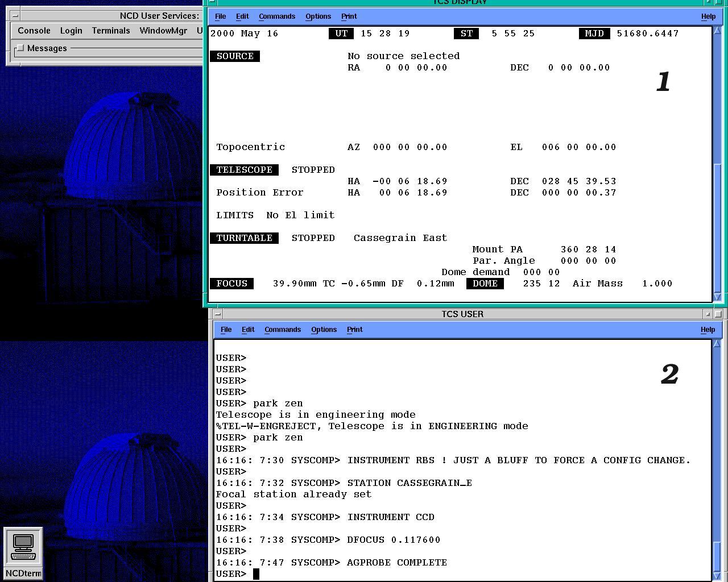Viewport: 728px width, 582px height.
Task: Expand the Terminals menu
Action: pyautogui.click(x=111, y=31)
